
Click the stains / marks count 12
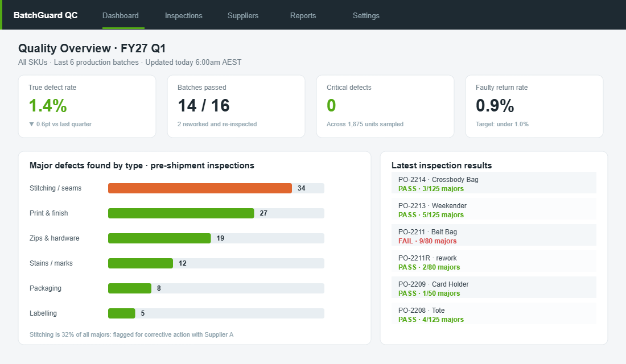pos(183,263)
